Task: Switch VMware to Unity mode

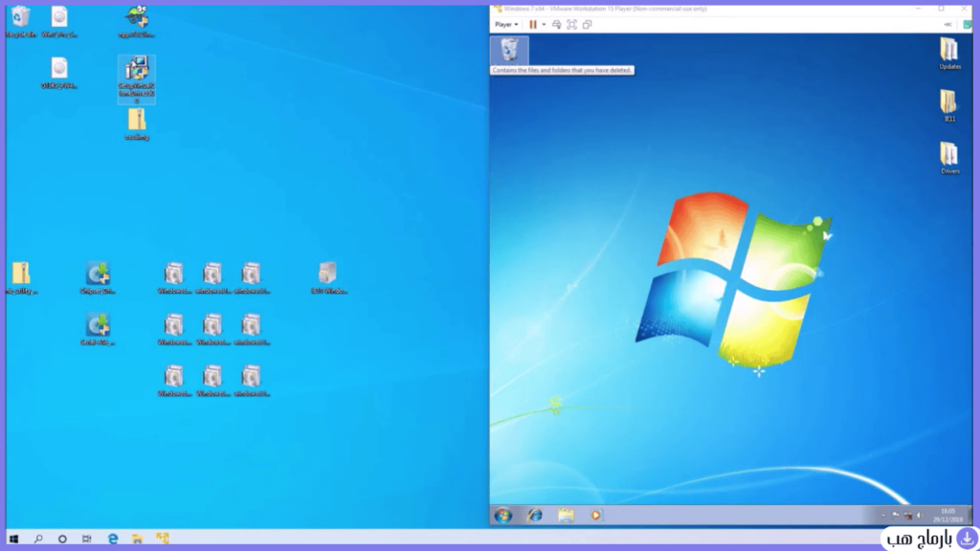Action: [587, 24]
